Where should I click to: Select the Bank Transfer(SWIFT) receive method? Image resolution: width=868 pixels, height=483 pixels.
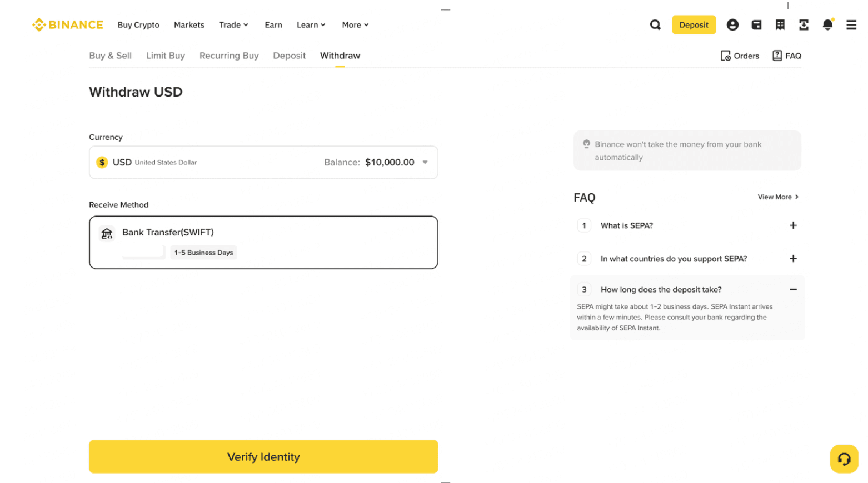click(263, 242)
